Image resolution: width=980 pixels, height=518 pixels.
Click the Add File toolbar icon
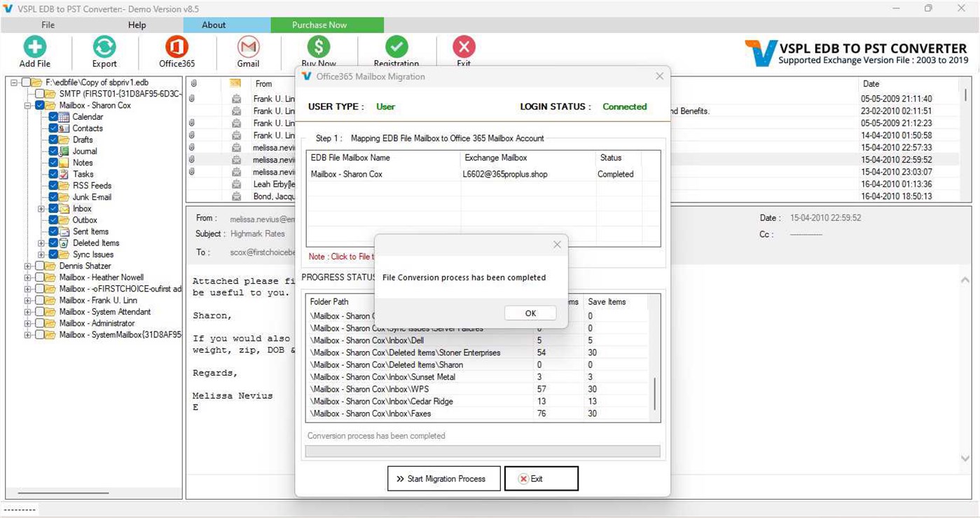pyautogui.click(x=34, y=49)
